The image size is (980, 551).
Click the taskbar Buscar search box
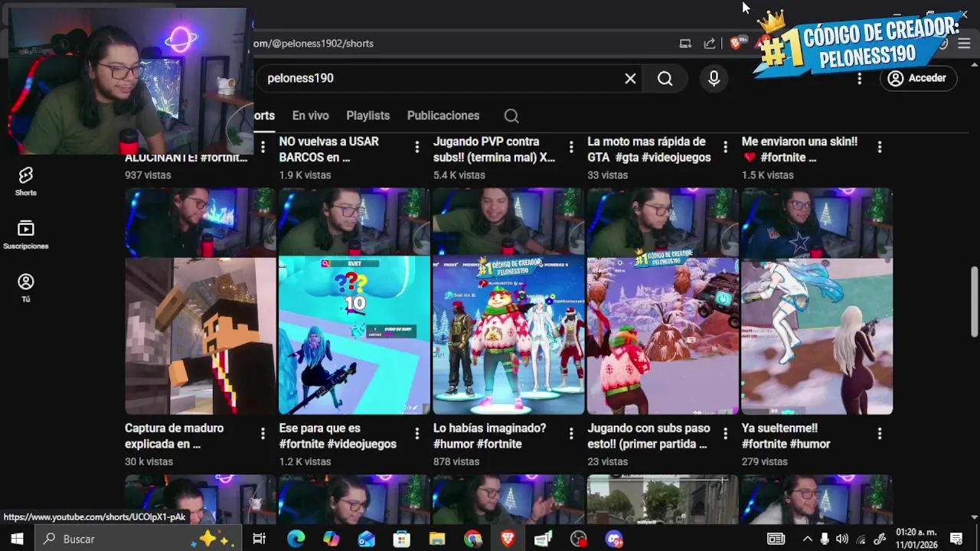point(139,539)
